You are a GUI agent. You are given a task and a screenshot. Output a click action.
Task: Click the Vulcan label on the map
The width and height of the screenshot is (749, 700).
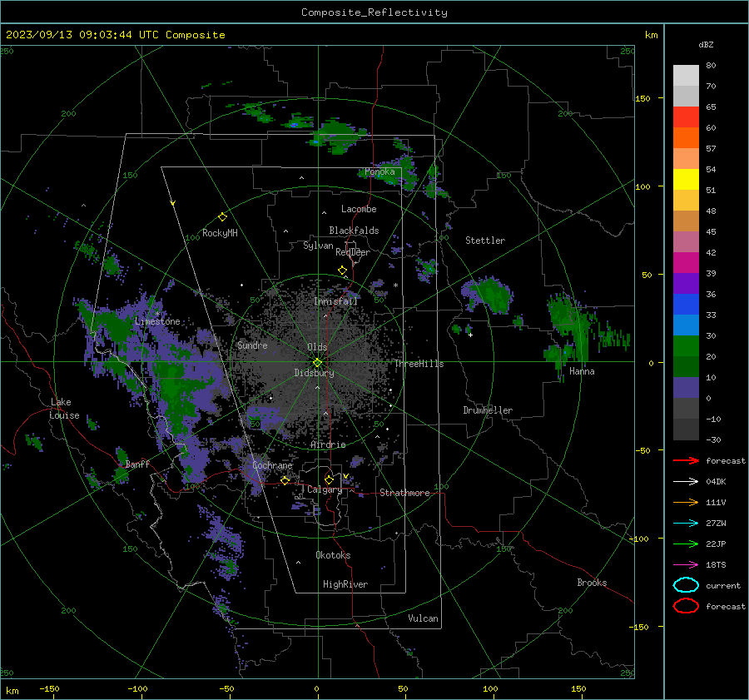[423, 618]
